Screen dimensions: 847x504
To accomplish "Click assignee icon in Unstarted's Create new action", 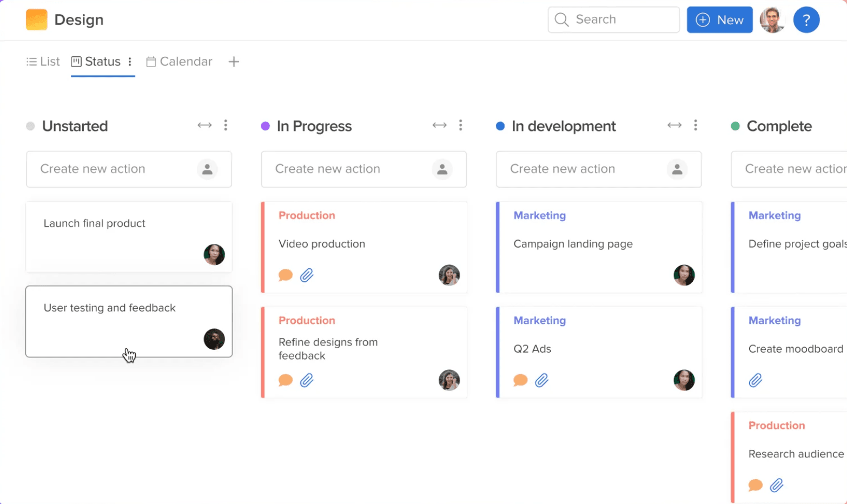I will point(207,169).
